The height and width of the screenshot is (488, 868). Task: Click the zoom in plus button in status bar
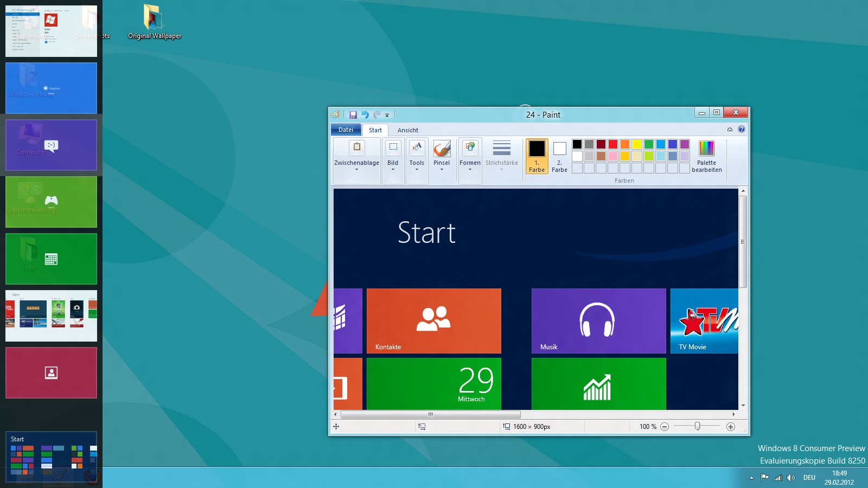pos(731,427)
